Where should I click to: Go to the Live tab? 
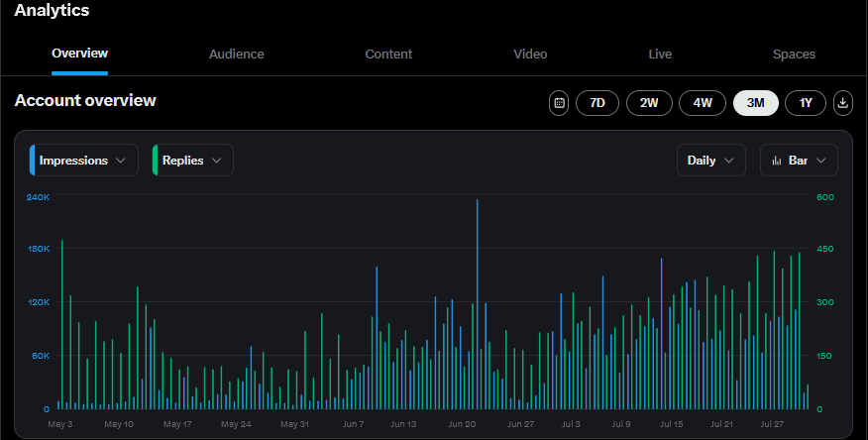[x=660, y=55]
